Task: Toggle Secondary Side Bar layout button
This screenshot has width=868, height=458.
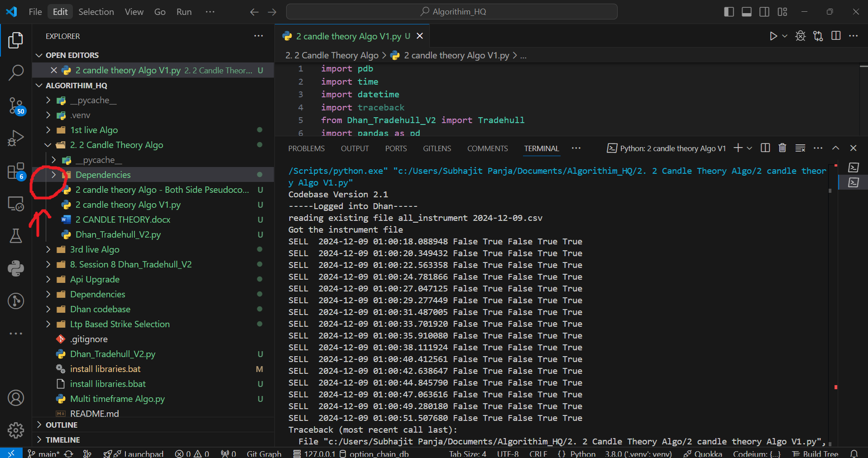Action: click(764, 12)
